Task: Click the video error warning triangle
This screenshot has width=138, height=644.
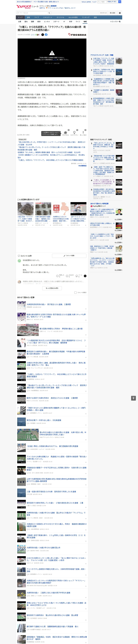Action: (52, 53)
